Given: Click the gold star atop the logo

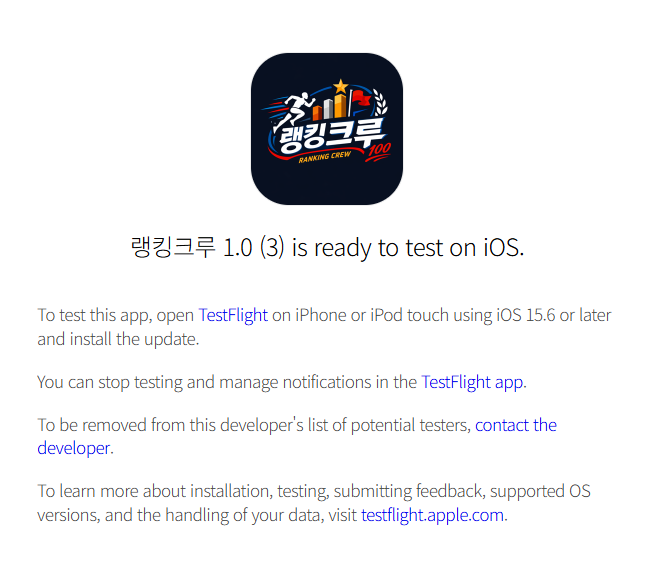Looking at the screenshot, I should [x=340, y=86].
